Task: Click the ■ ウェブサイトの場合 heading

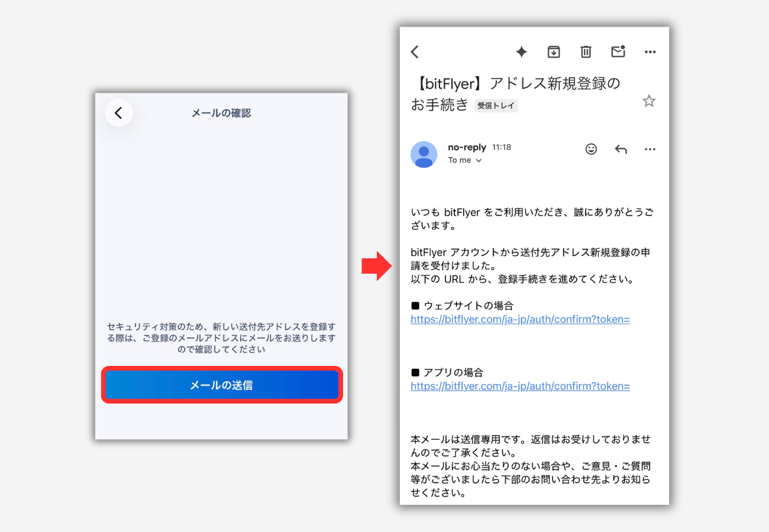Action: [462, 306]
